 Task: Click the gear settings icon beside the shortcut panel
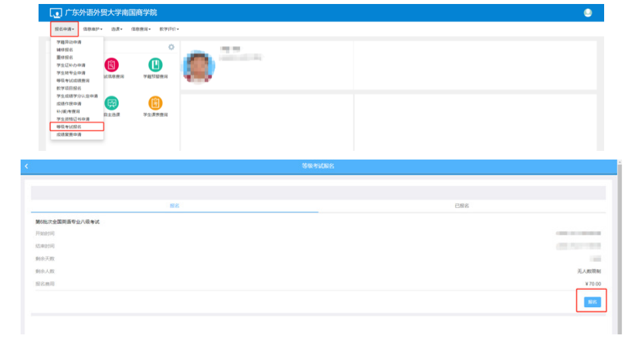(171, 47)
